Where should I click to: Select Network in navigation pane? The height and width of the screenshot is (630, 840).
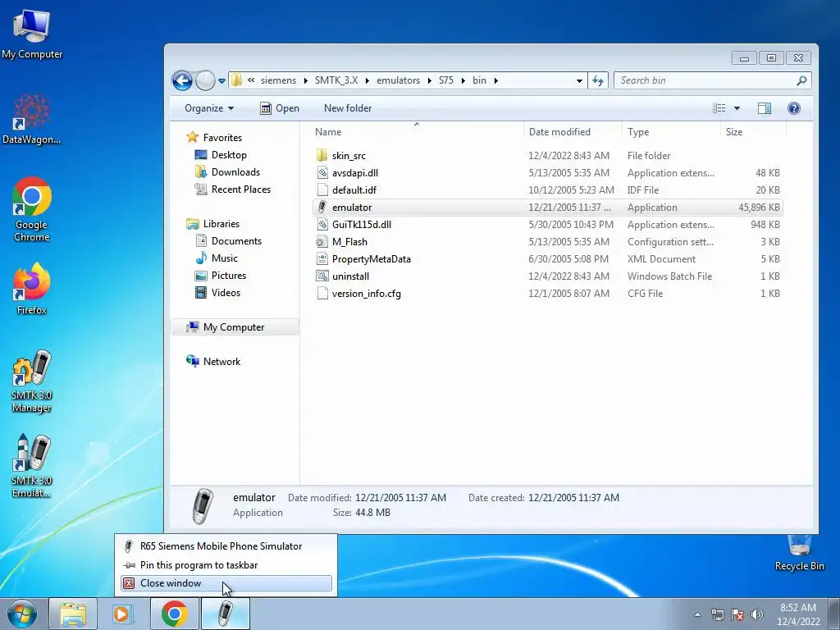point(213,362)
